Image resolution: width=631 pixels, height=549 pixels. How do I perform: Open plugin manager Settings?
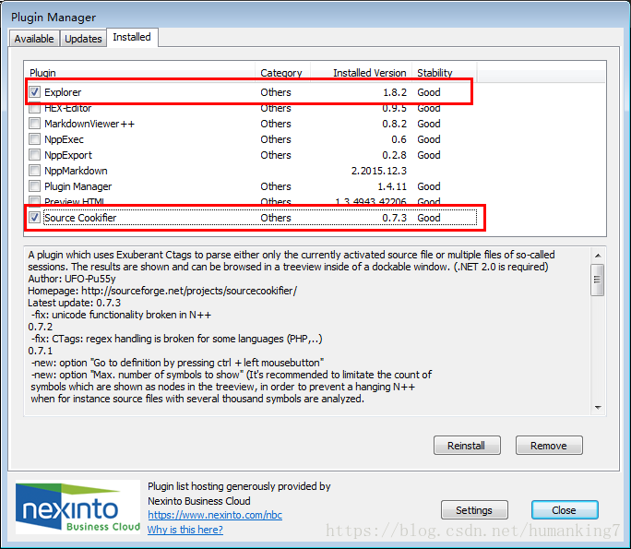coord(475,510)
